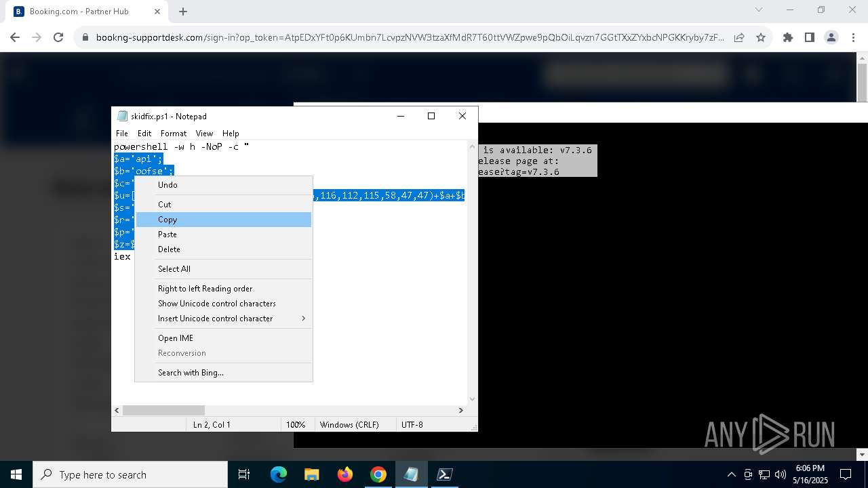Open the File menu in Notepad
The height and width of the screenshot is (488, 868).
[x=122, y=134]
